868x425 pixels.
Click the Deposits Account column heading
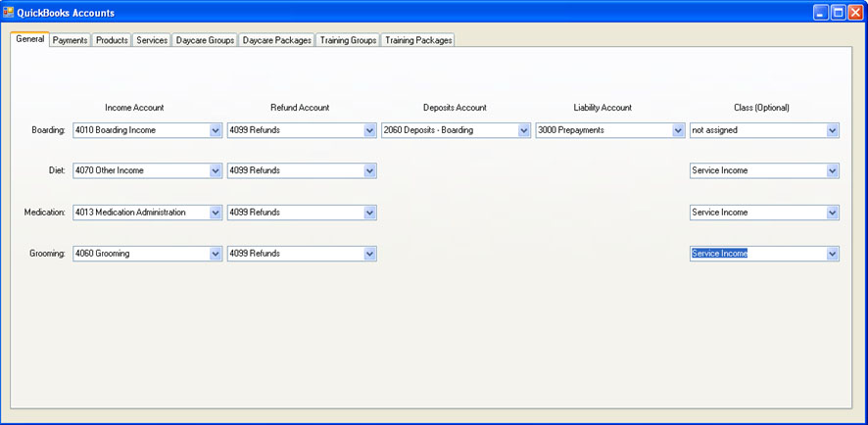click(x=455, y=108)
